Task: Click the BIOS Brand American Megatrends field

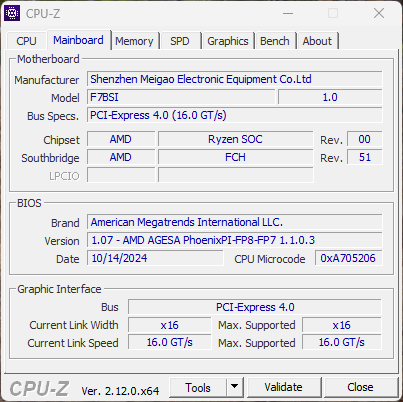Action: pos(235,222)
